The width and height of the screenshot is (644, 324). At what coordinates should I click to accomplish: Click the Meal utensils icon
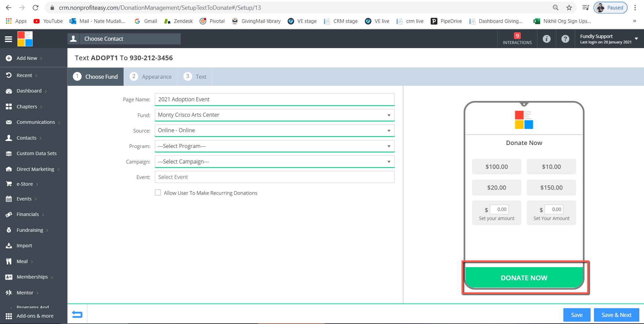pyautogui.click(x=9, y=261)
